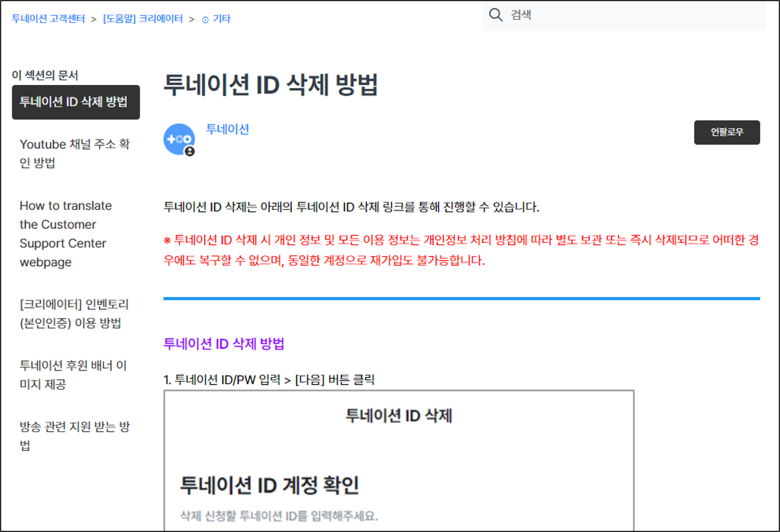Click the embedded 투네이션 ID 삭제 screenshot image
This screenshot has height=532, width=780.
tap(399, 460)
